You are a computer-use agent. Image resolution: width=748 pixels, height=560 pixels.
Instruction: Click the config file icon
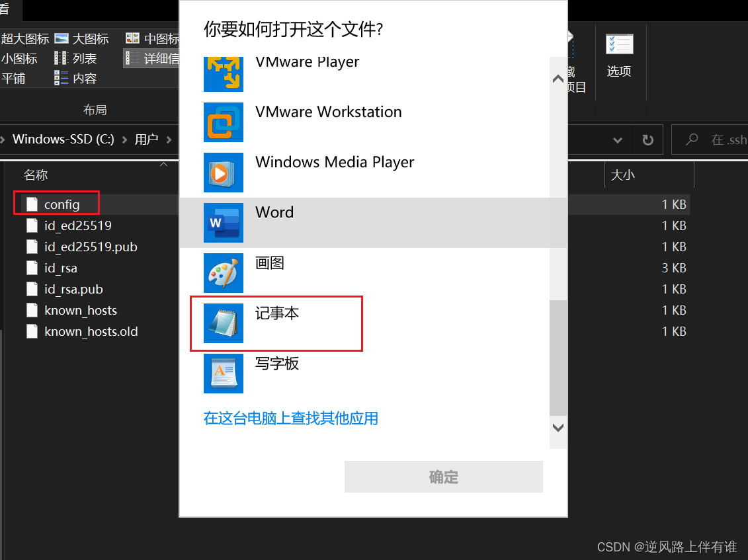pos(32,204)
